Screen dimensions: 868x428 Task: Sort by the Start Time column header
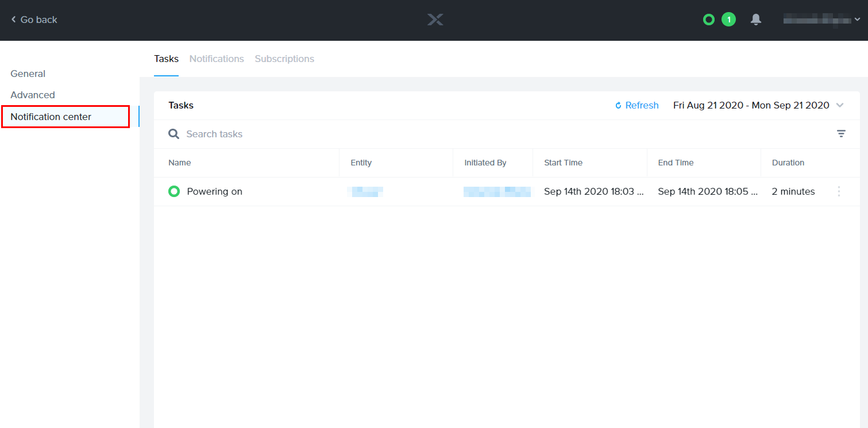564,163
